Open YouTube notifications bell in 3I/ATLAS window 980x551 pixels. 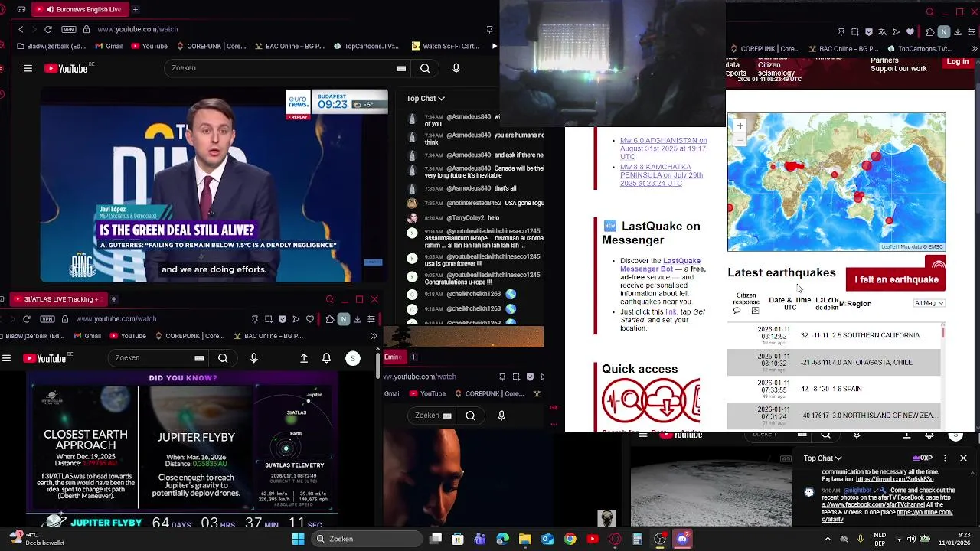coord(327,357)
